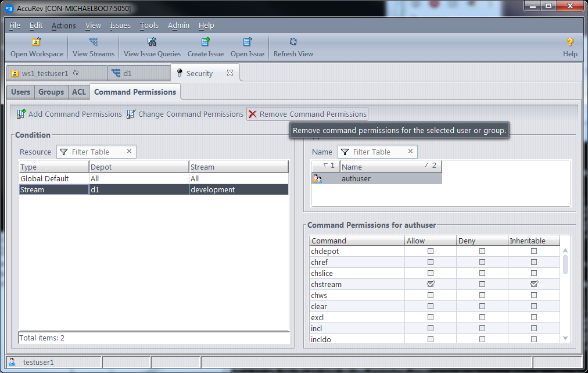
Task: Click the Refresh View icon
Action: [x=293, y=42]
